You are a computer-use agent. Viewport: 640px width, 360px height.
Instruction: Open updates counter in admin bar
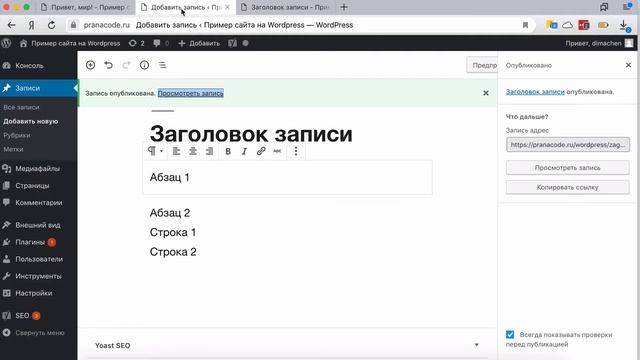pos(136,43)
